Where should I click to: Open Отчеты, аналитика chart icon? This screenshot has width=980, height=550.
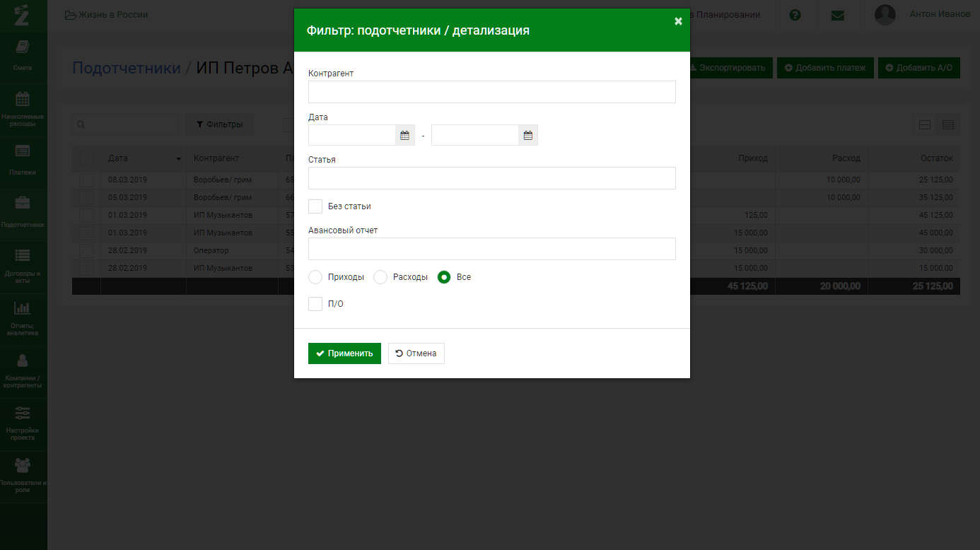(x=23, y=308)
